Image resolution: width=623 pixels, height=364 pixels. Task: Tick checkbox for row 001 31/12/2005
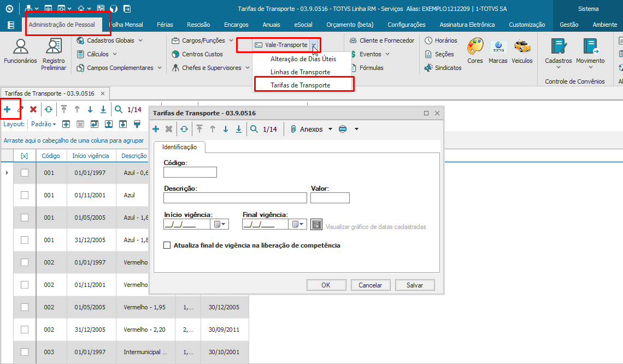[25, 240]
